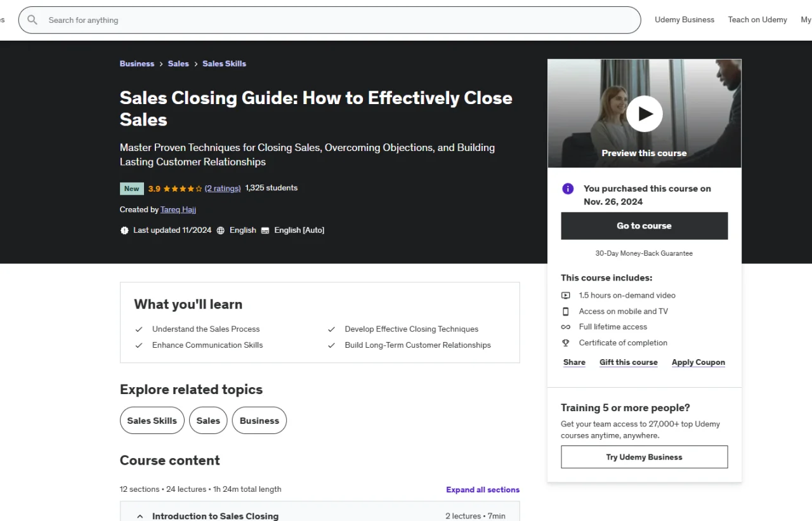Click the search magnifier icon

[x=32, y=20]
